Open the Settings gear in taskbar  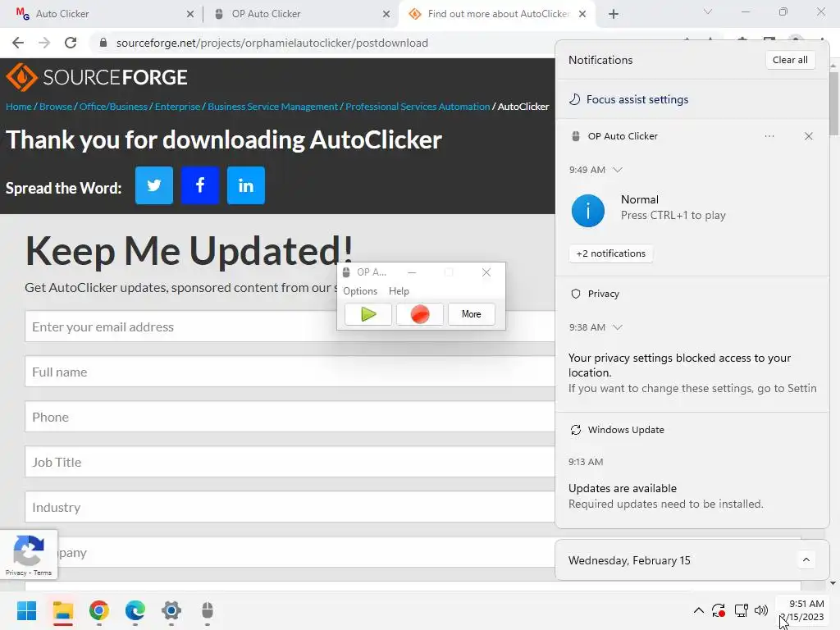171,610
